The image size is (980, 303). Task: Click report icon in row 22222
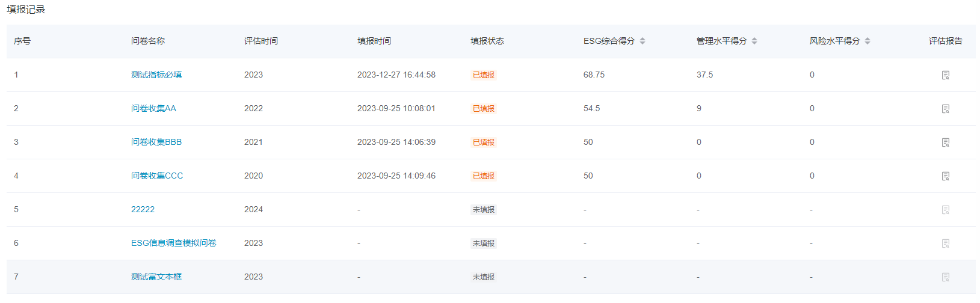945,210
